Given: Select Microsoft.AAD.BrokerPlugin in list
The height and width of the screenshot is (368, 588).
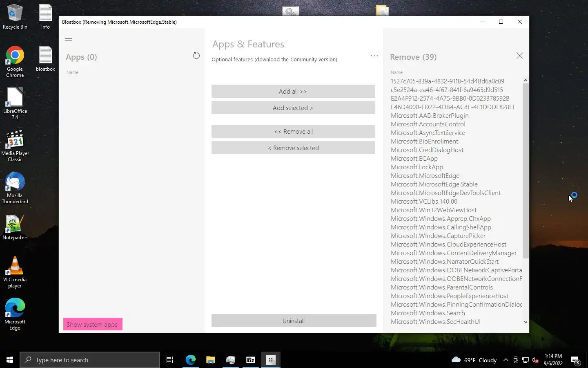Looking at the screenshot, I should coord(430,115).
